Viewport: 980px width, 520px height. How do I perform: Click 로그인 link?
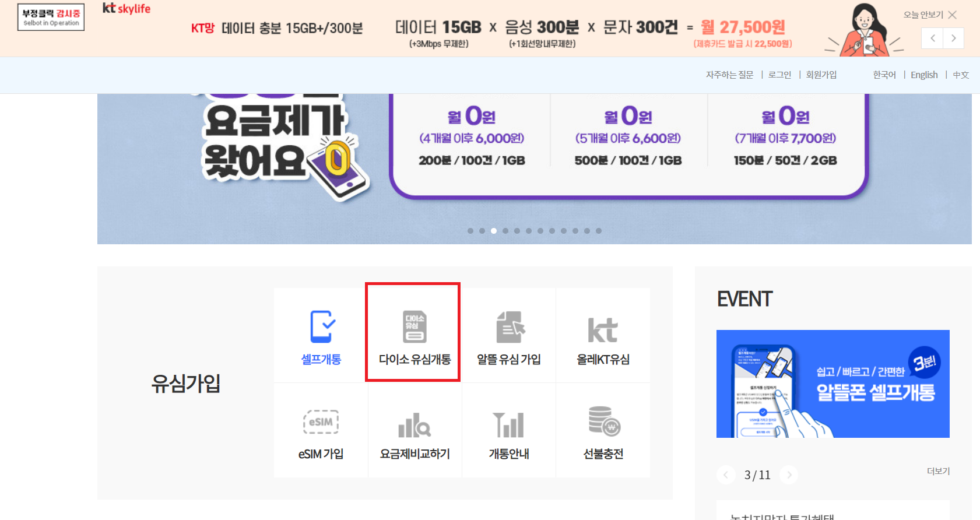779,75
